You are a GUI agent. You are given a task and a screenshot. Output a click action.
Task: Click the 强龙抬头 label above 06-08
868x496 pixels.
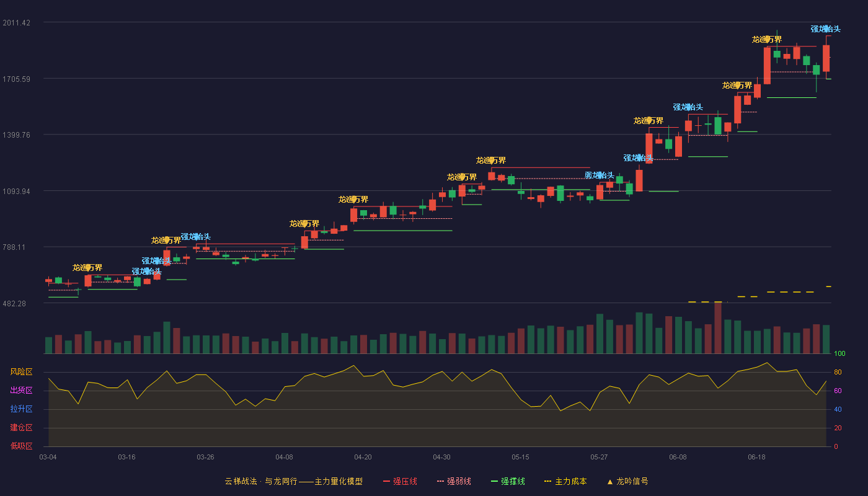pos(688,107)
